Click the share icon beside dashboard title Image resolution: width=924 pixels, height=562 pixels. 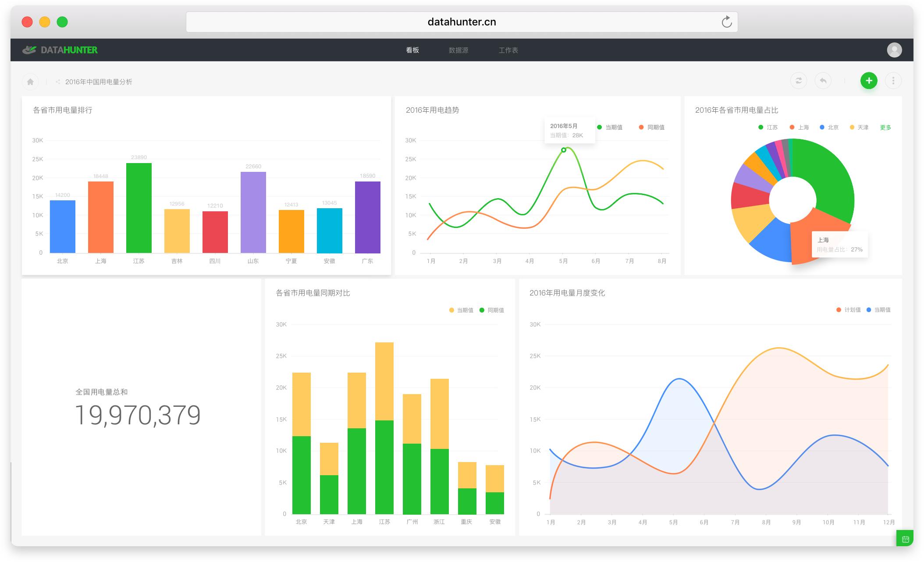pyautogui.click(x=58, y=82)
